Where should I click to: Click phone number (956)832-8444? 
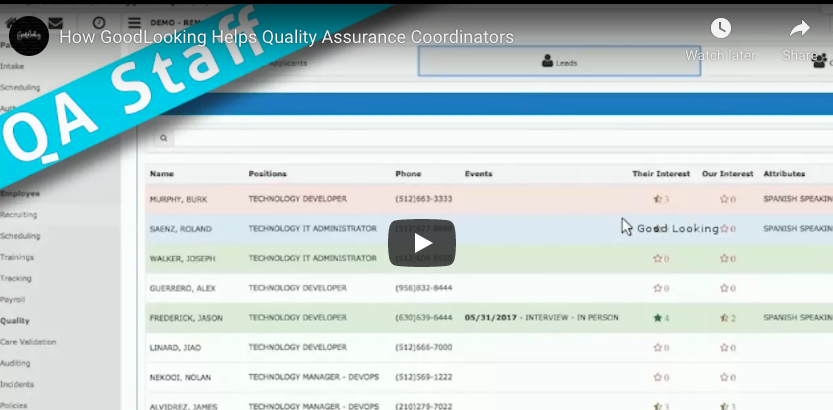423,288
